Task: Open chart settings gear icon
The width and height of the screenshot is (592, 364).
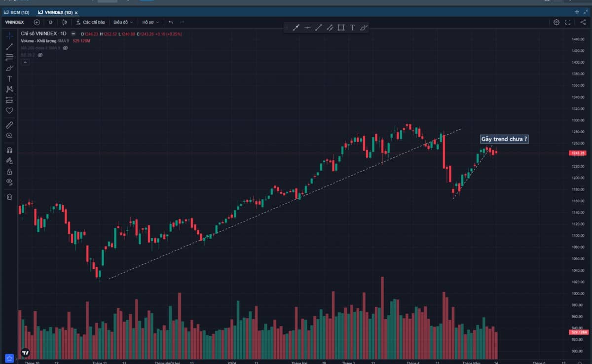Action: click(556, 22)
